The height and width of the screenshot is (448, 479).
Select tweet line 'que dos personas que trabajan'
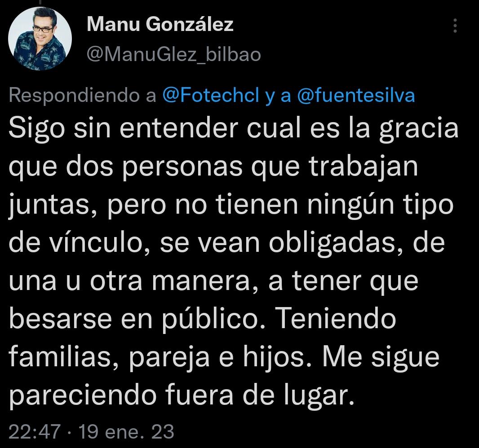point(213,168)
